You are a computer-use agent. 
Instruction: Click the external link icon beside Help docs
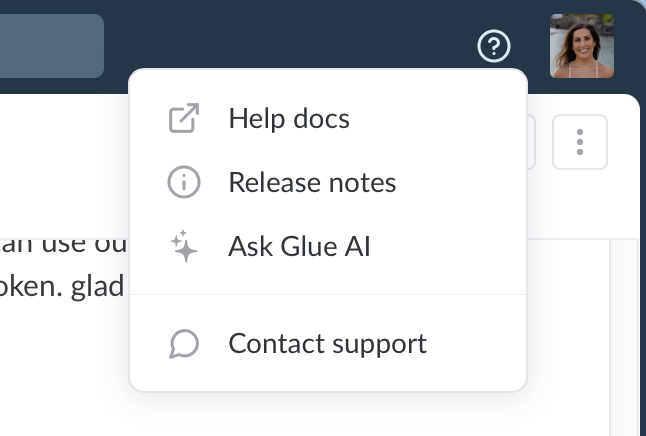click(184, 119)
